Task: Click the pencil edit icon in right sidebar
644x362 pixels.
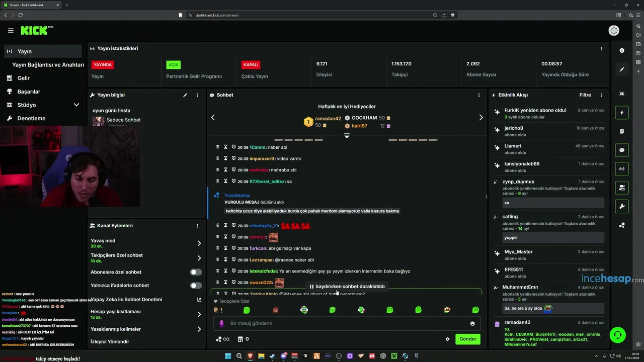Action: [x=622, y=69]
